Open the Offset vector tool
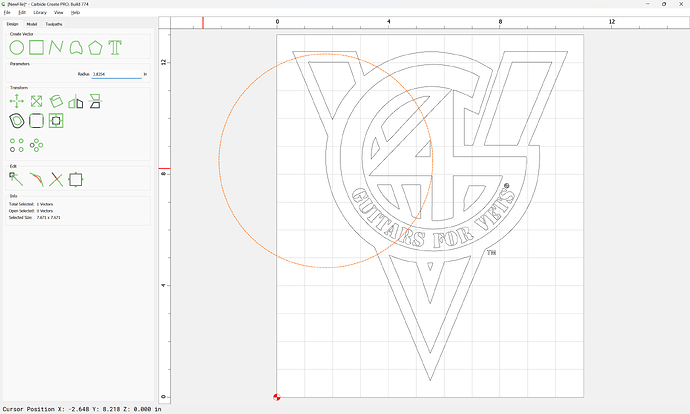Image resolution: width=690 pixels, height=414 pixels. click(x=17, y=121)
